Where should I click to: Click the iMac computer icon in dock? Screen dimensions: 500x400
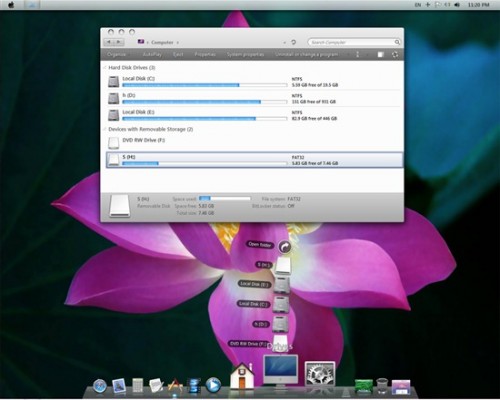[281, 372]
